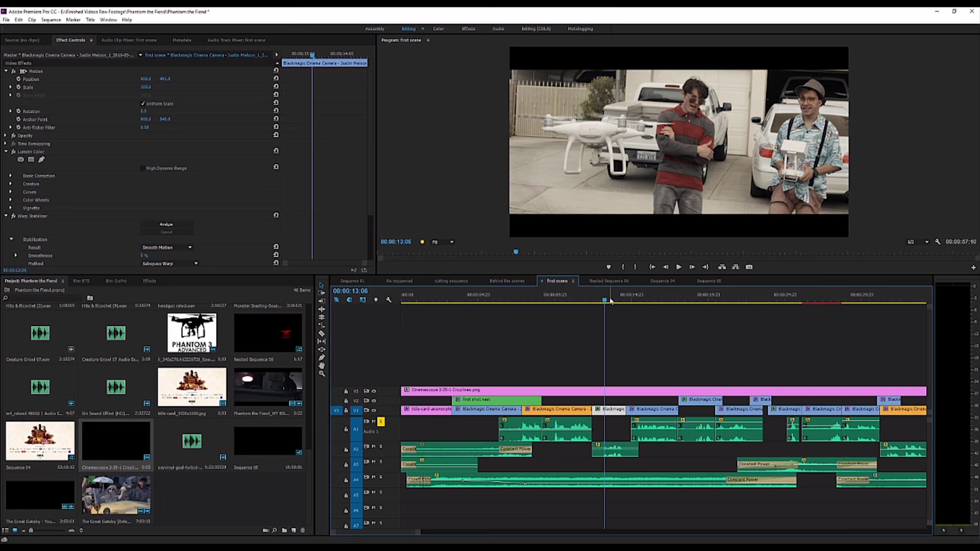This screenshot has height=551, width=980.
Task: Open the Subspace Warp method dropdown
Action: coord(170,264)
